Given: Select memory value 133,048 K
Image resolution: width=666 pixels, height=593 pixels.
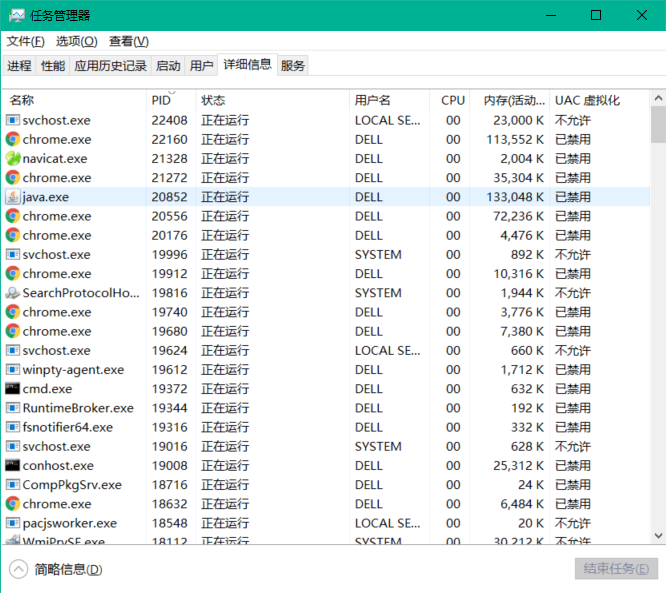Looking at the screenshot, I should pyautogui.click(x=515, y=197).
